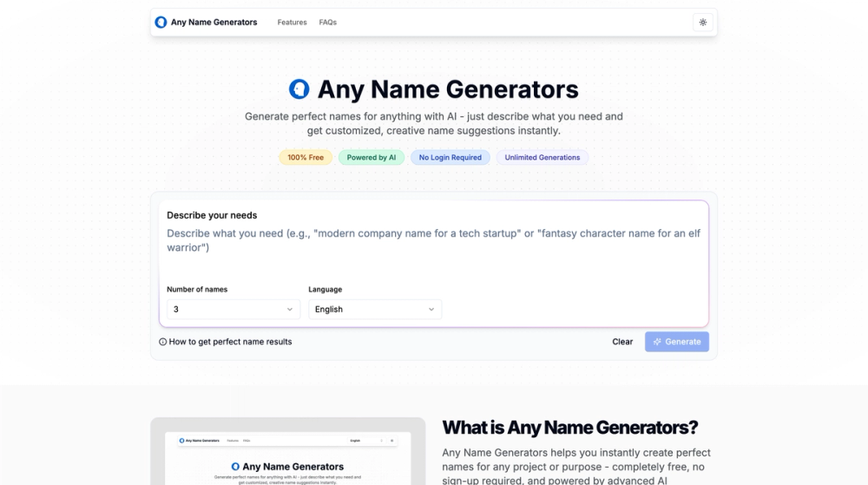
Task: Click the large hero logo icon
Action: click(x=299, y=89)
